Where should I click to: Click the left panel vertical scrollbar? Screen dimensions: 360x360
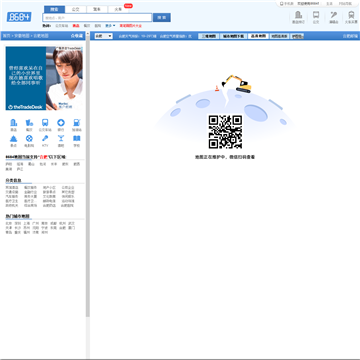coord(88,177)
